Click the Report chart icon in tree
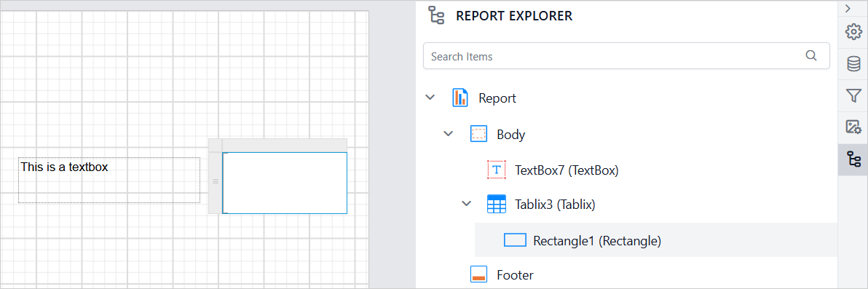The width and height of the screenshot is (868, 289). click(x=460, y=98)
